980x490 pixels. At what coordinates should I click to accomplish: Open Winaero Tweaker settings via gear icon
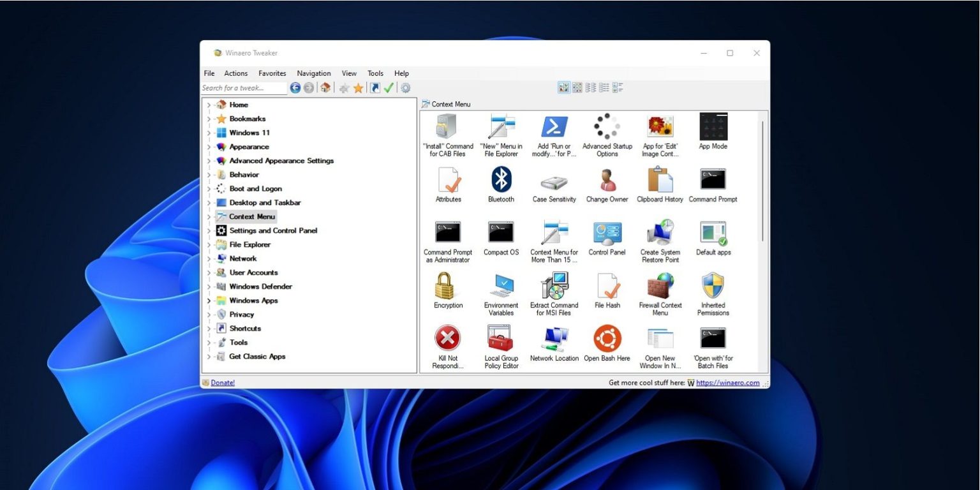[406, 87]
